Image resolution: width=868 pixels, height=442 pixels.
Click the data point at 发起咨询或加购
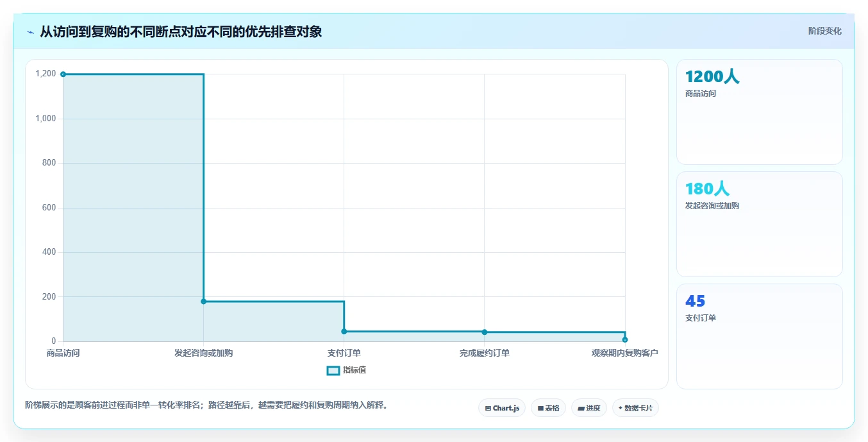203,302
